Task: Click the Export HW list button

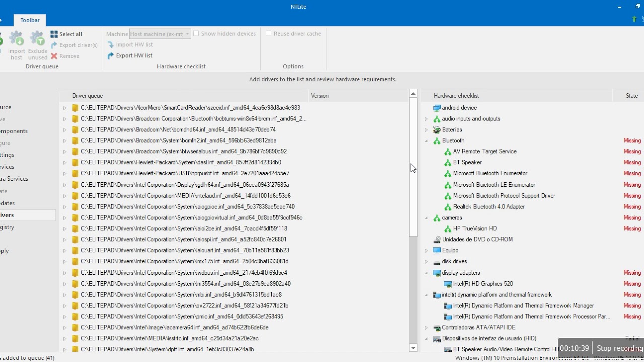Action: click(130, 56)
